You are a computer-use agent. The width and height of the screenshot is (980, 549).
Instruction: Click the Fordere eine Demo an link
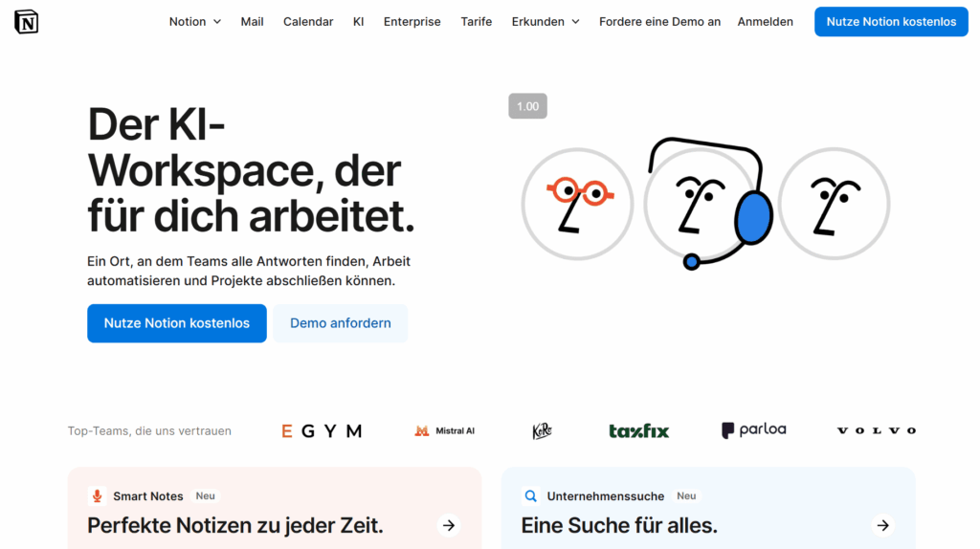pos(659,22)
